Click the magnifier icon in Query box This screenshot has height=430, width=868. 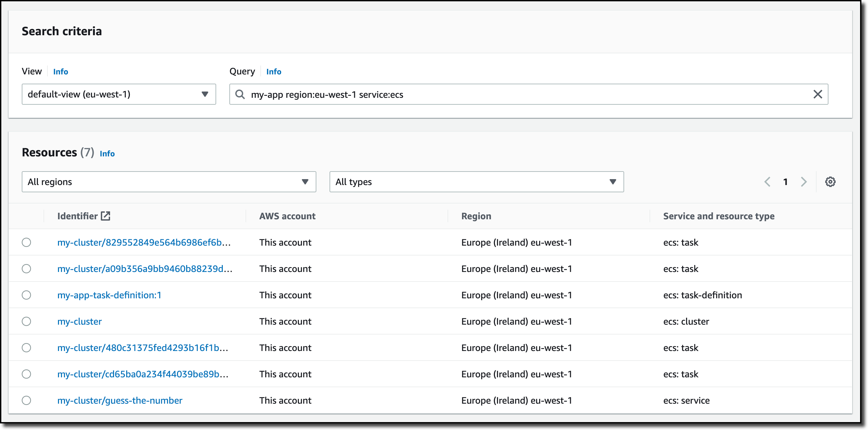click(x=240, y=94)
